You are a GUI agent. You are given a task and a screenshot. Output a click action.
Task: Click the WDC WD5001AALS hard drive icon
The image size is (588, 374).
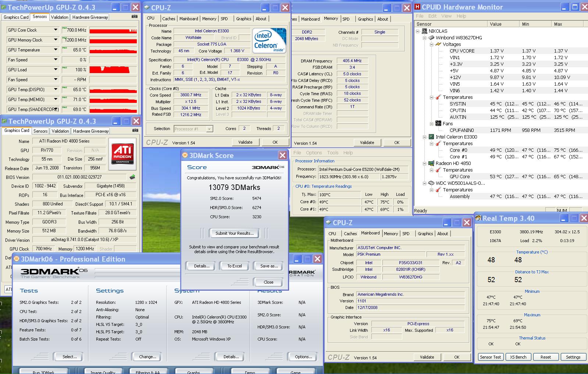coord(431,183)
